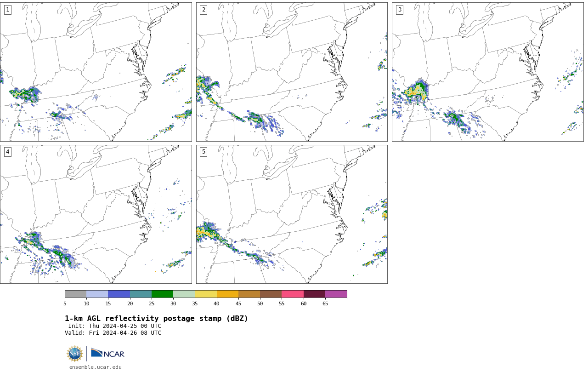Click the title '1-km AGL reflectivity postage stamp (dBZ)'

point(156,319)
